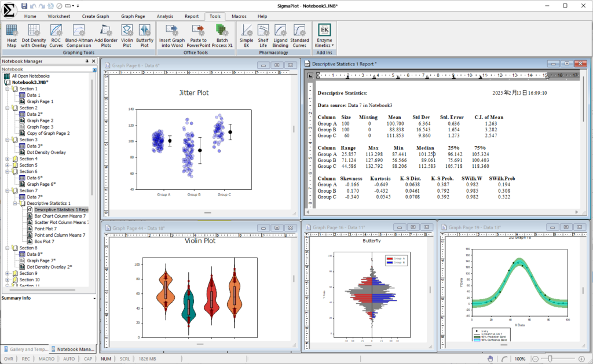Collapse Section 7 tree node
This screenshot has width=593, height=364.
click(x=7, y=190)
